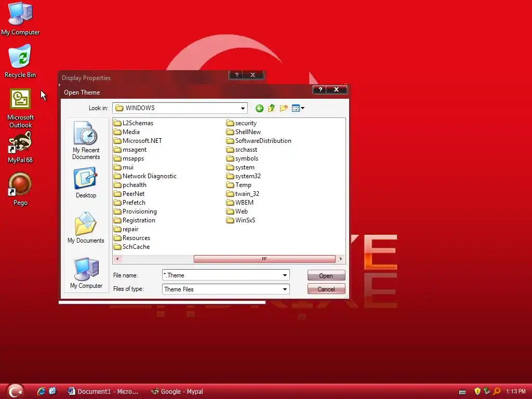532x399 pixels.
Task: Click the security shield tray icon
Action: coord(477,391)
